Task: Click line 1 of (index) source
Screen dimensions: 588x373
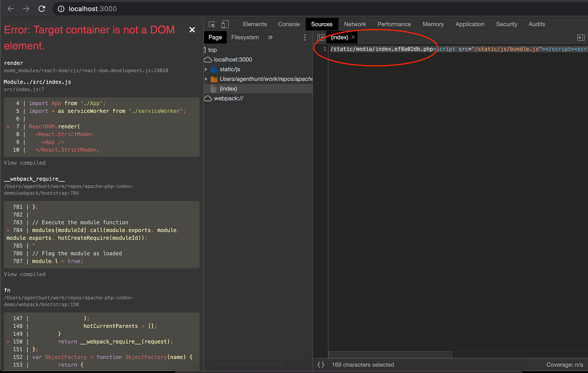Action: tap(458, 49)
